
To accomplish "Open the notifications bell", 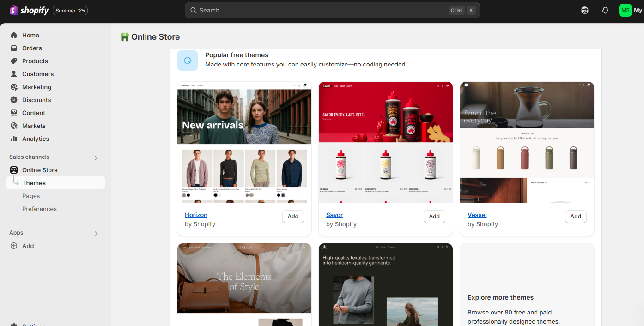I will pyautogui.click(x=605, y=10).
